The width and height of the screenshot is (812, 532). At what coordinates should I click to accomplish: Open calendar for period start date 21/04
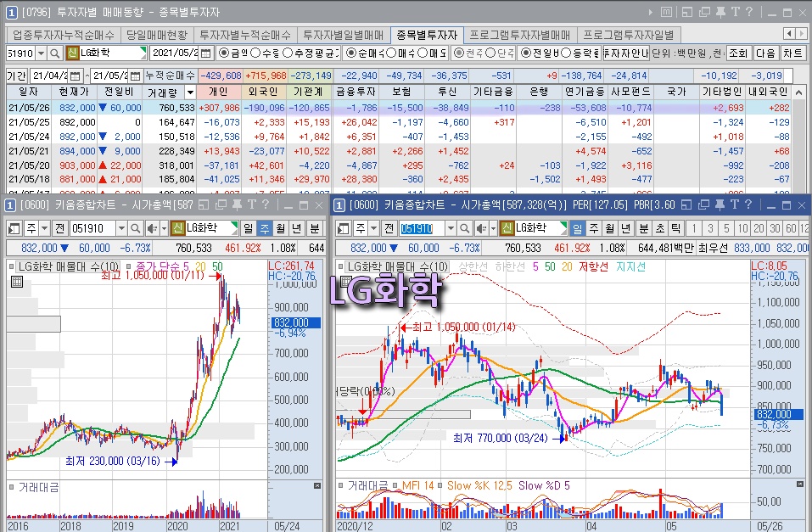75,76
